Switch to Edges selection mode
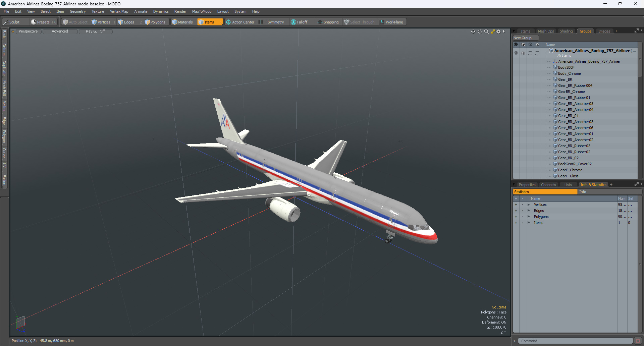Image resolution: width=644 pixels, height=346 pixels. [x=129, y=22]
